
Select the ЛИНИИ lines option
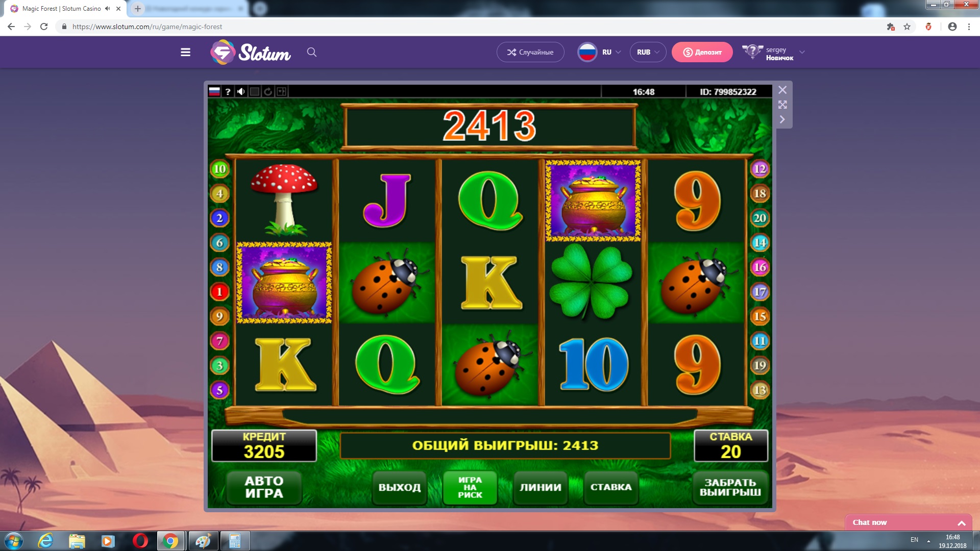[x=541, y=487]
